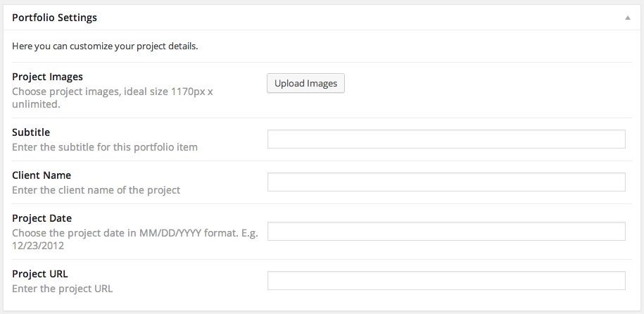This screenshot has height=314, width=644.
Task: Focus the Project URL text field
Action: coord(446,280)
